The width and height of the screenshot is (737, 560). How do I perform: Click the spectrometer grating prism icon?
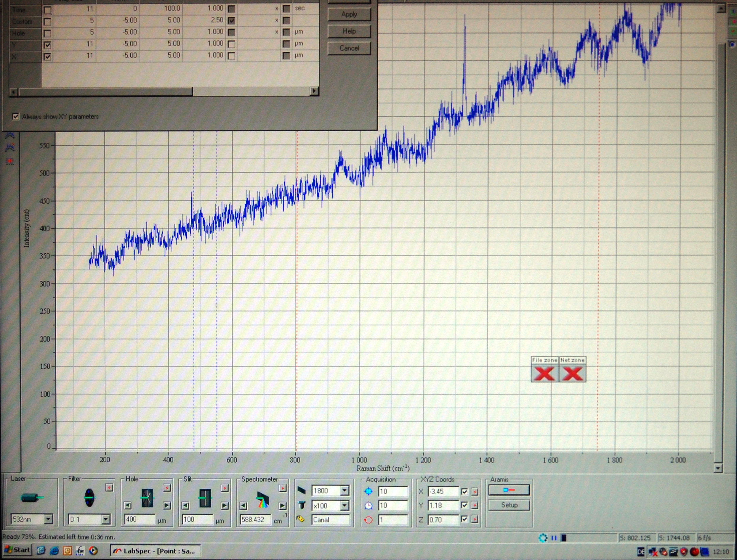tap(262, 499)
